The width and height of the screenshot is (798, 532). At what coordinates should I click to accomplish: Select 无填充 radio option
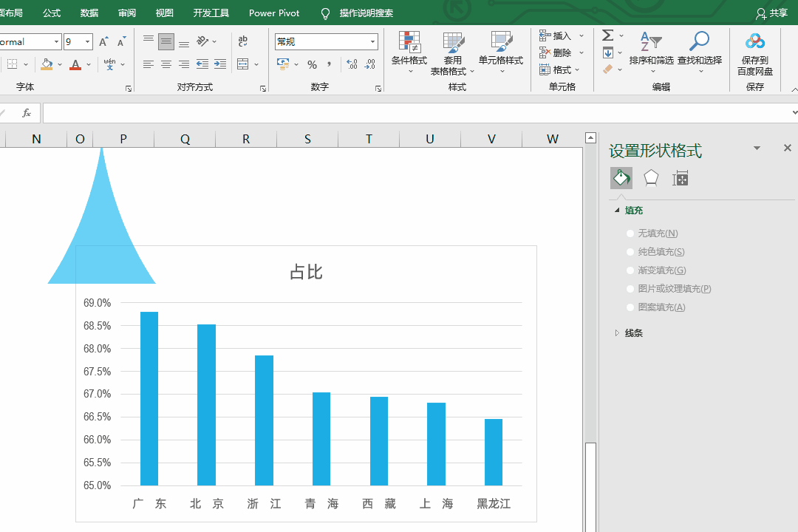(630, 233)
